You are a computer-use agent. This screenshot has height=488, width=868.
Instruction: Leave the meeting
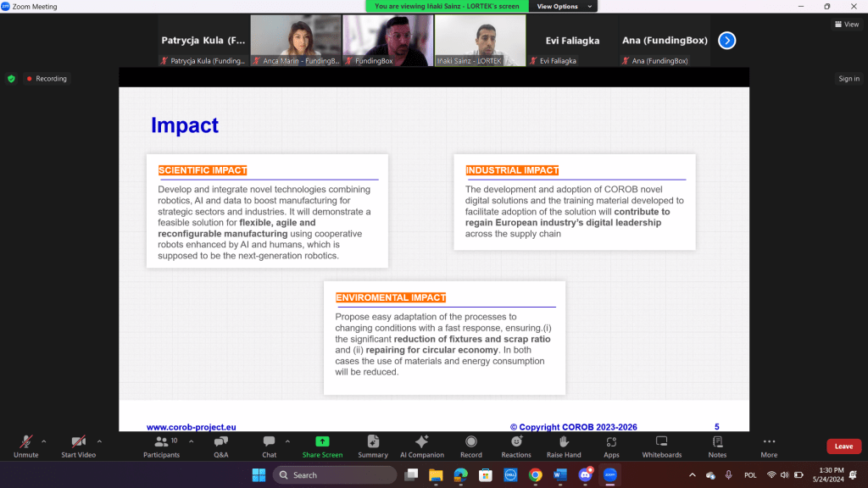(843, 446)
